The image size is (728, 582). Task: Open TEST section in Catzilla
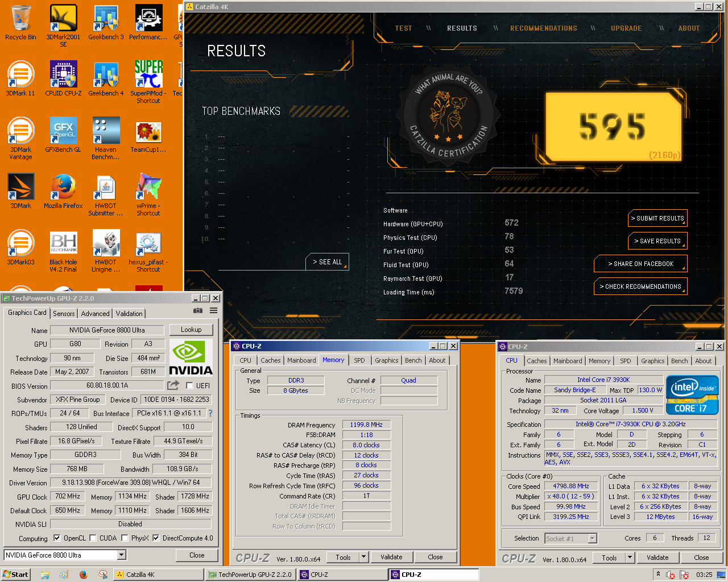pyautogui.click(x=403, y=28)
